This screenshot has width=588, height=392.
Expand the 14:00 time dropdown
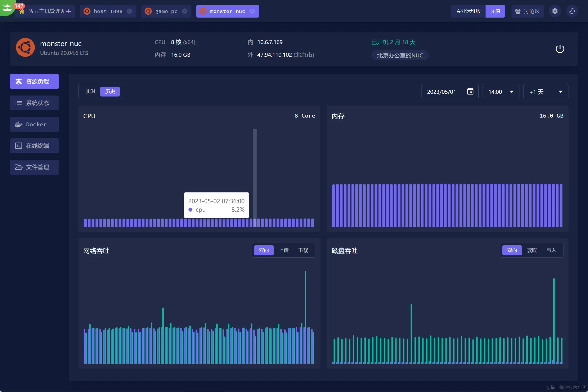tap(501, 92)
